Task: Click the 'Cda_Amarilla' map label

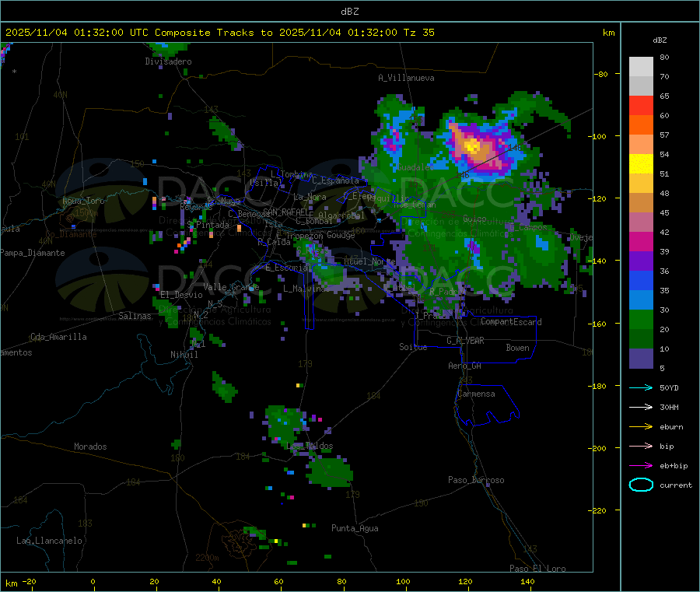Action: click(58, 337)
